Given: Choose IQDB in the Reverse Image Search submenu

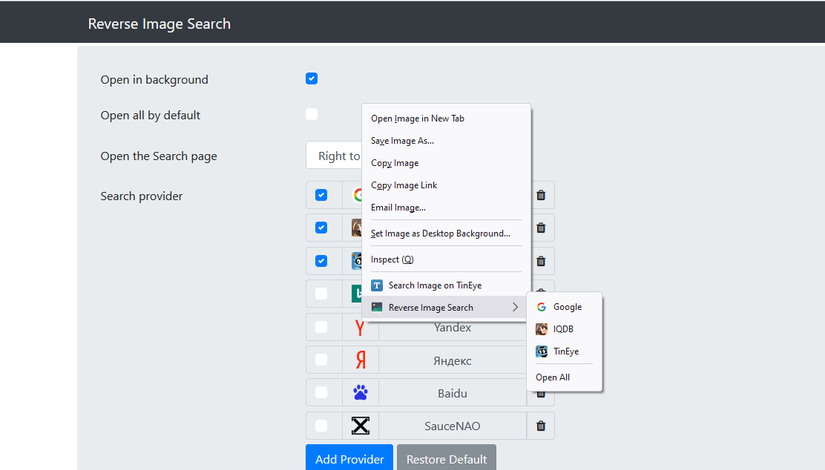Looking at the screenshot, I should coord(563,329).
